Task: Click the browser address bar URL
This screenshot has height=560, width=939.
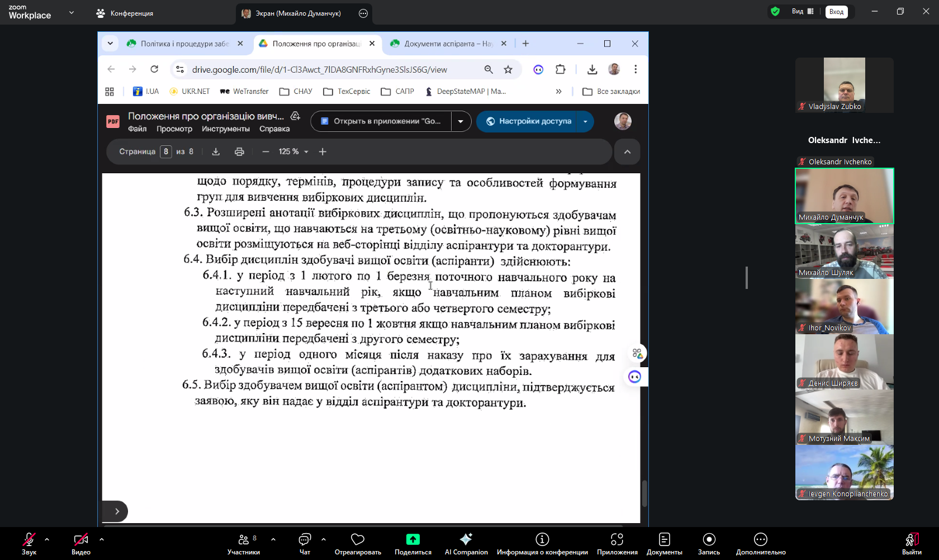Action: (319, 69)
